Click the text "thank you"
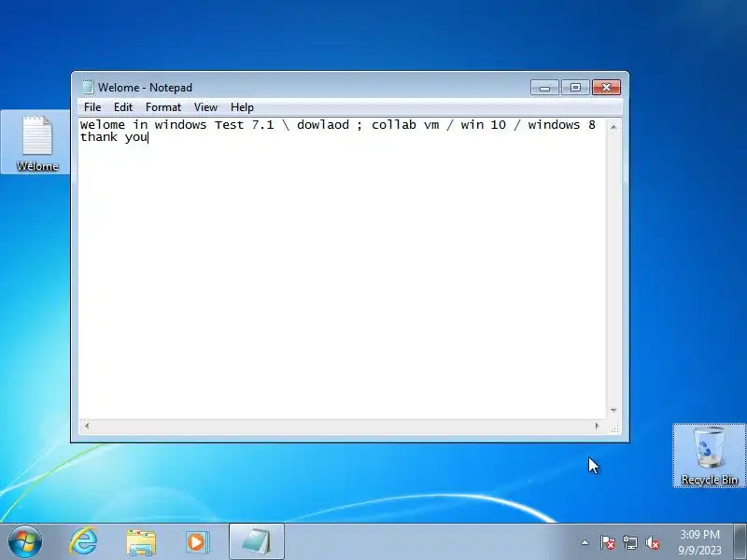This screenshot has height=560, width=747. 114,137
